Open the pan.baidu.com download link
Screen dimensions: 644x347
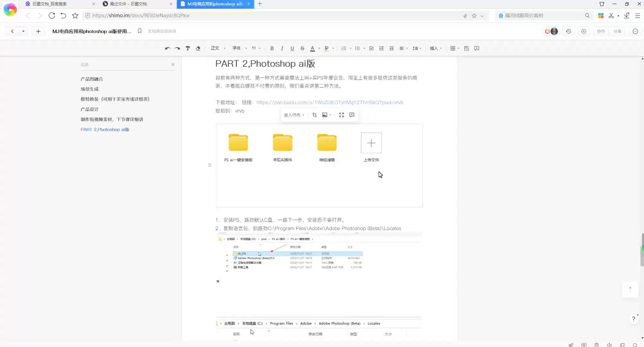330,102
